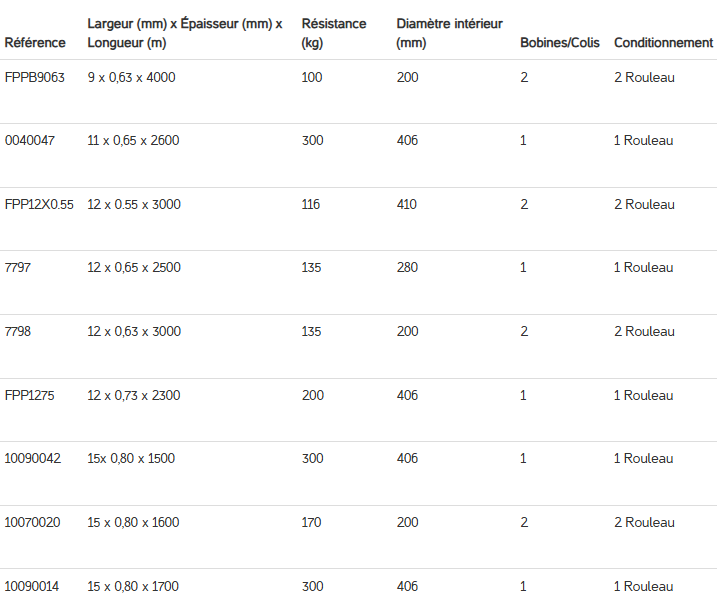Click dimensions cell 12 x 0,73 x 2300

[134, 396]
